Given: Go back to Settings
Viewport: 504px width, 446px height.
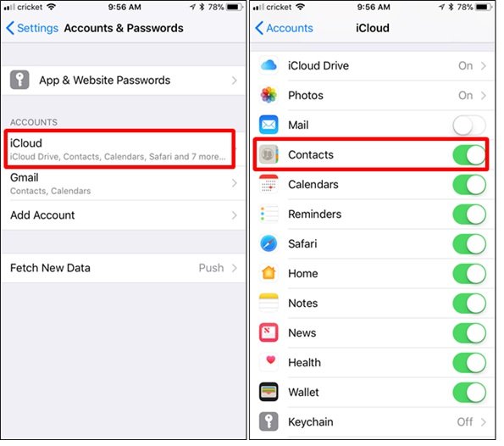Looking at the screenshot, I should (32, 28).
